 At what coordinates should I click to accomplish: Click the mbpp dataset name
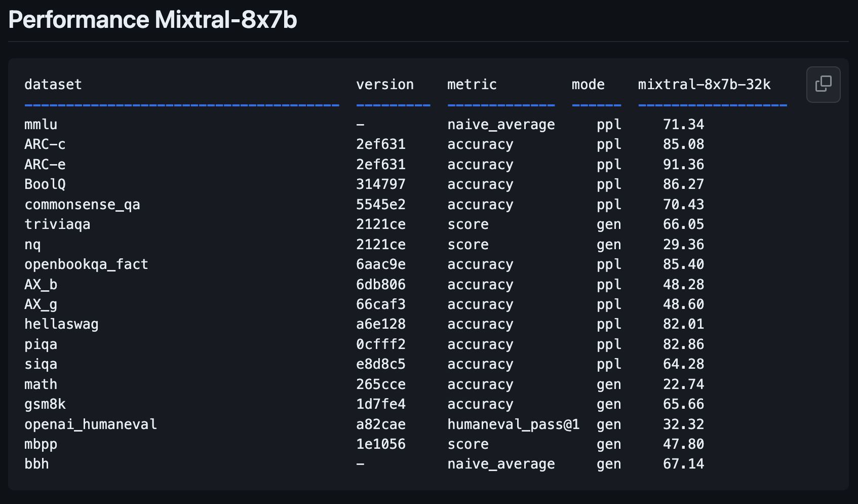[x=41, y=444]
